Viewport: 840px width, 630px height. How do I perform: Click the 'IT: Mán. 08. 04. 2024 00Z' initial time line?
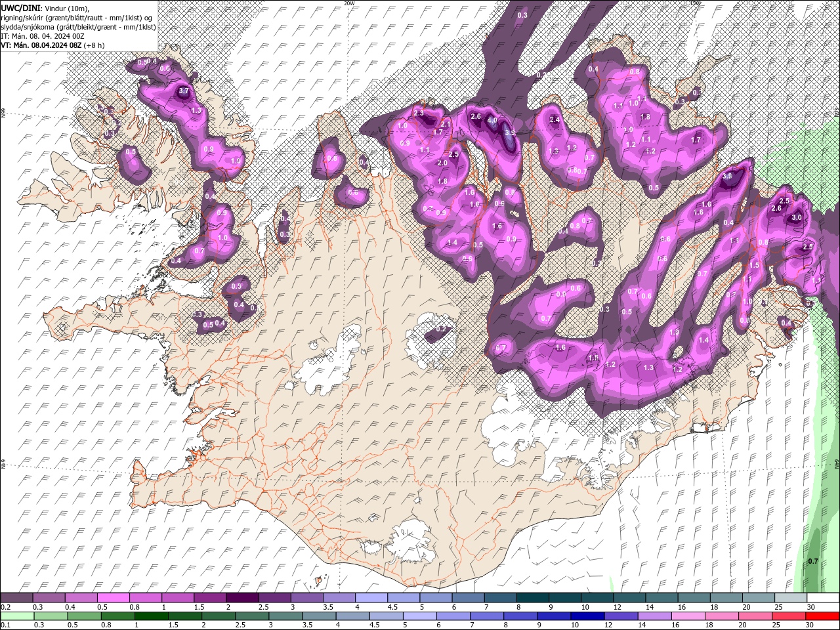[41, 36]
